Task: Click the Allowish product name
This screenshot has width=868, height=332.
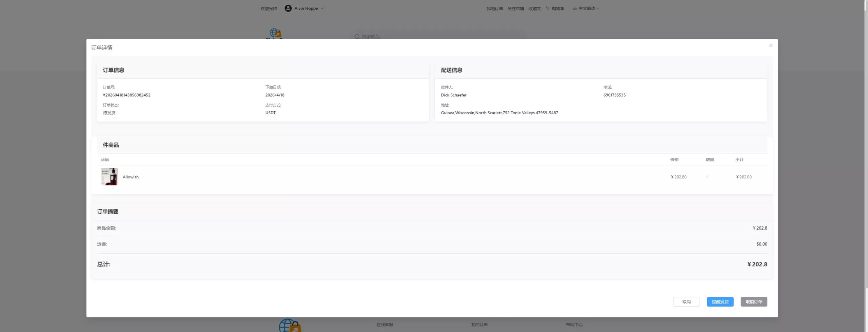Action: (131, 177)
